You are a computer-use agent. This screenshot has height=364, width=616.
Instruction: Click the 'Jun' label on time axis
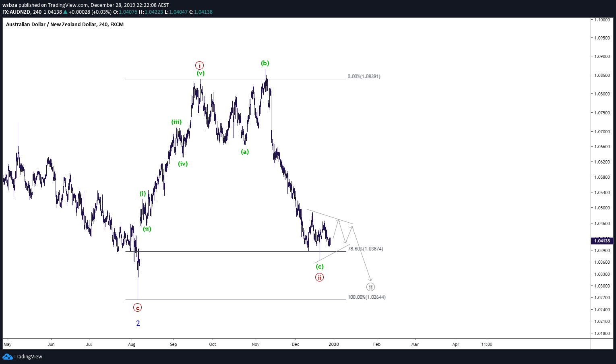pos(51,344)
